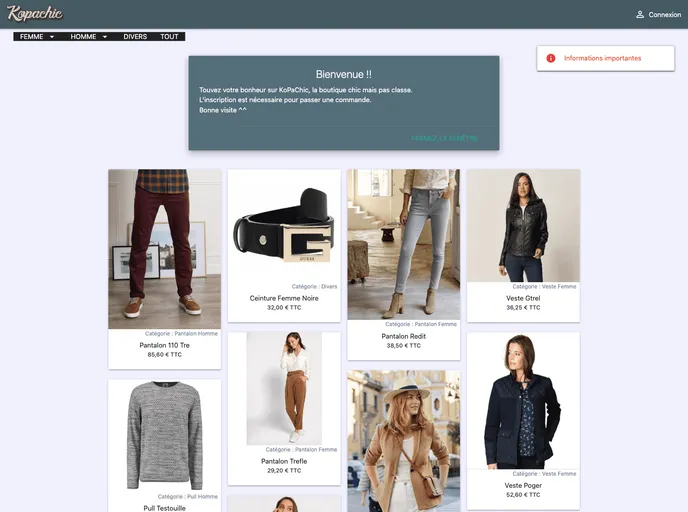Open the Pantalon 110 Tre product image
Viewport: 688px width, 512px height.
point(165,249)
